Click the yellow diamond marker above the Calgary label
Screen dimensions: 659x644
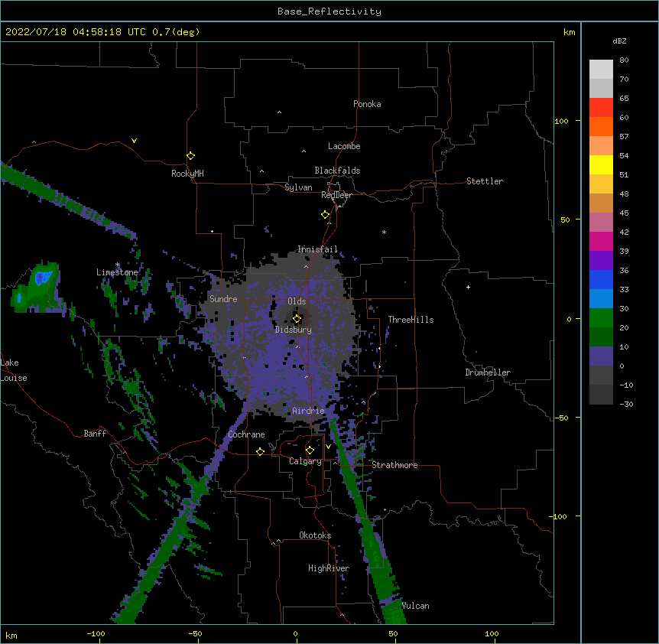click(x=310, y=450)
